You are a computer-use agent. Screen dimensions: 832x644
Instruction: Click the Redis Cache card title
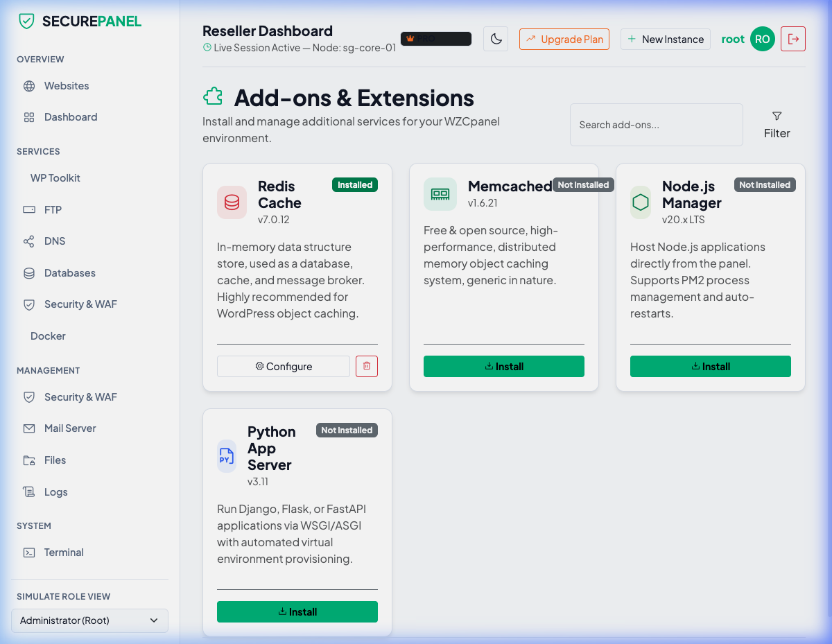pos(279,195)
